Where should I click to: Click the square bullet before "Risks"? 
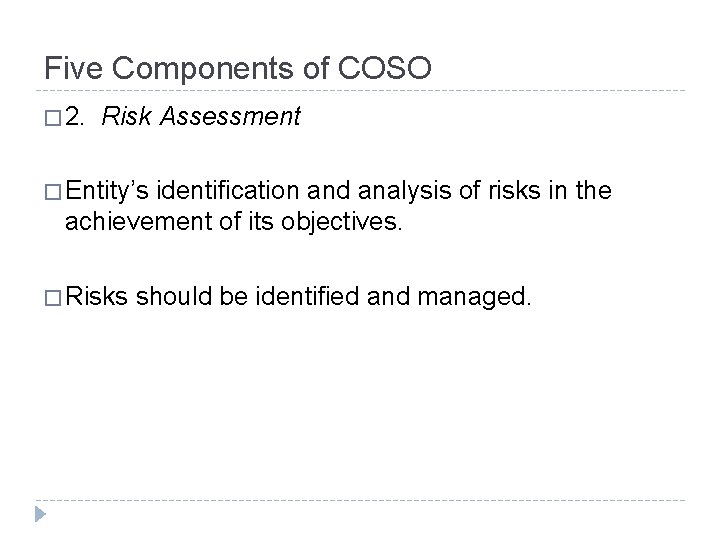coord(54,296)
